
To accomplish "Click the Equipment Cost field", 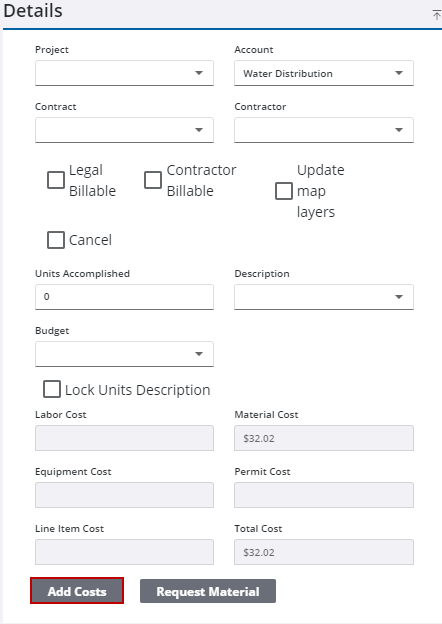I will point(124,495).
